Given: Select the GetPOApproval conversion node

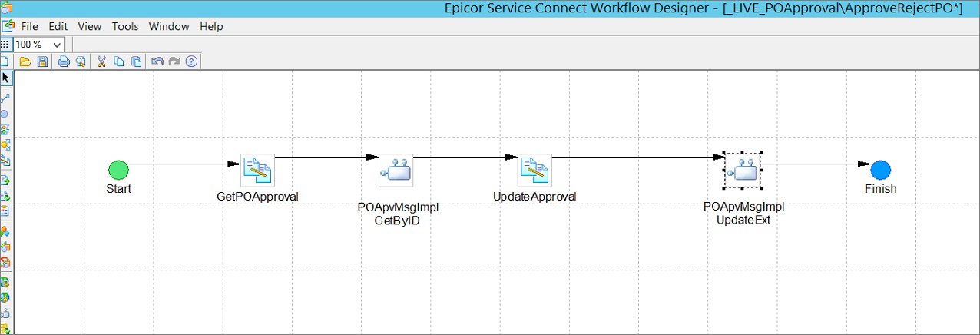Looking at the screenshot, I should 257,171.
